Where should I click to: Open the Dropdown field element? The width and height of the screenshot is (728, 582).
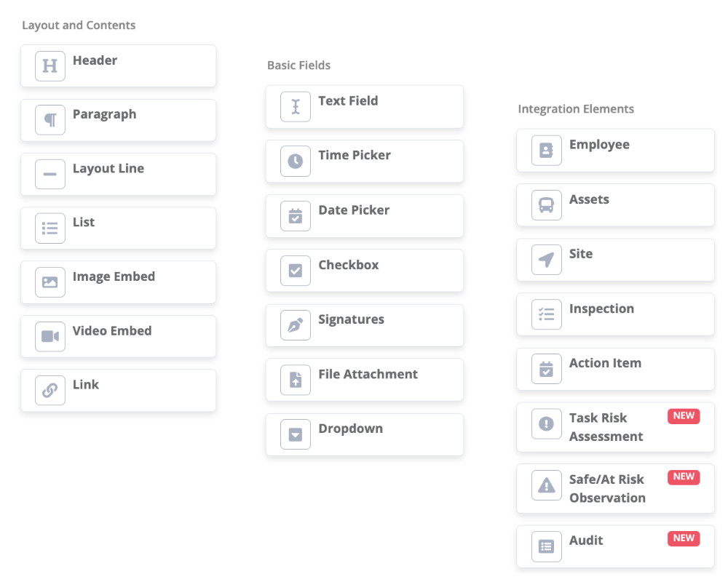pos(364,434)
